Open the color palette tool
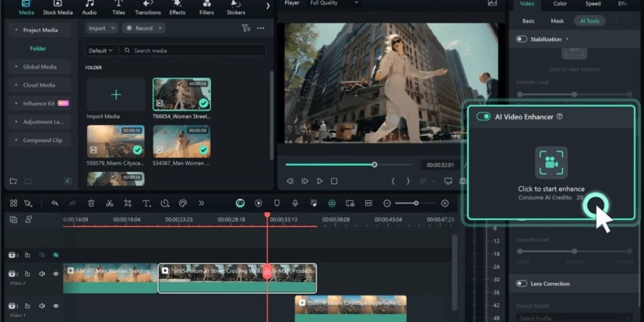 (183, 203)
